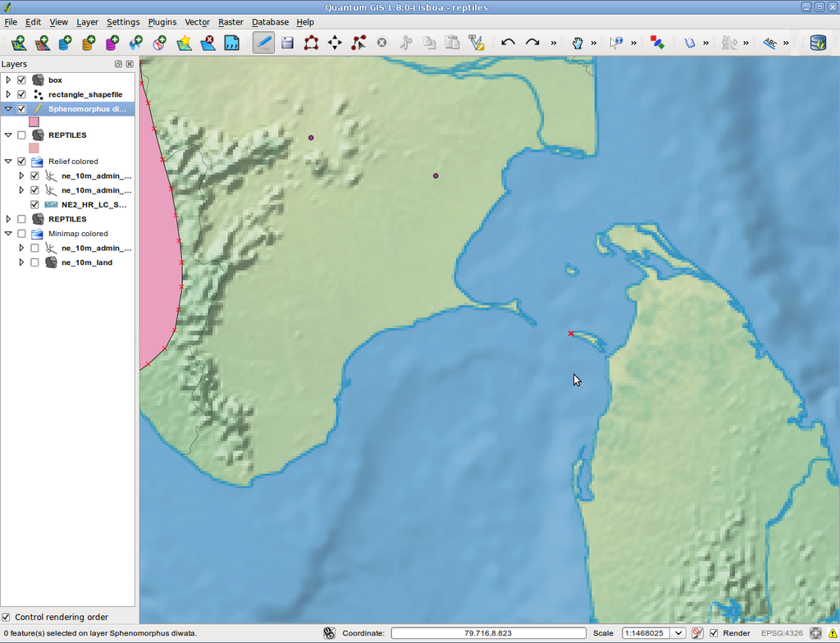This screenshot has width=840, height=643.
Task: Open the Plugins menu
Action: 162,22
